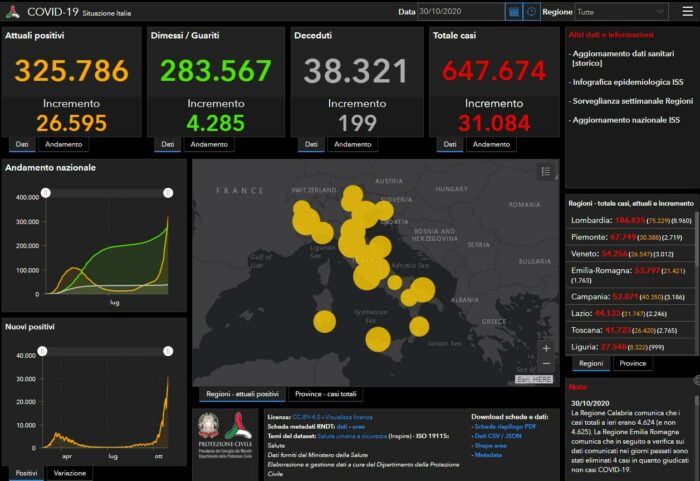This screenshot has width=700, height=481.
Task: Switch to Province - casi totali map tab
Action: pyautogui.click(x=328, y=394)
